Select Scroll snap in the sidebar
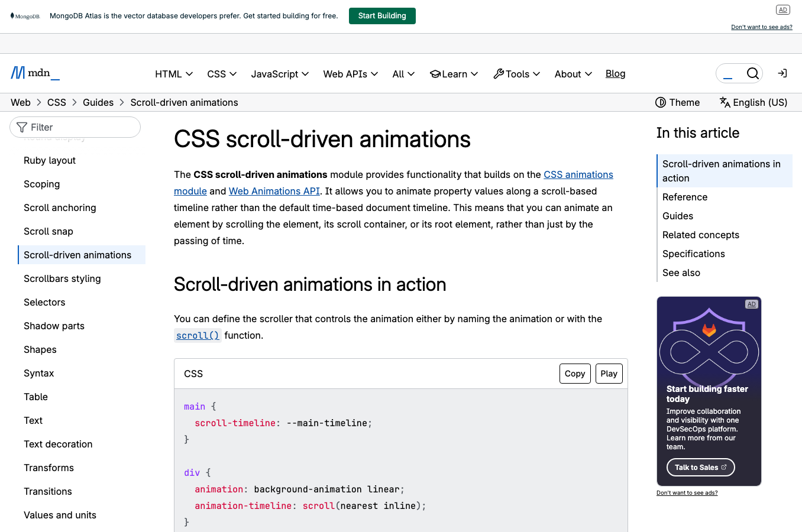The height and width of the screenshot is (532, 802). (x=48, y=231)
